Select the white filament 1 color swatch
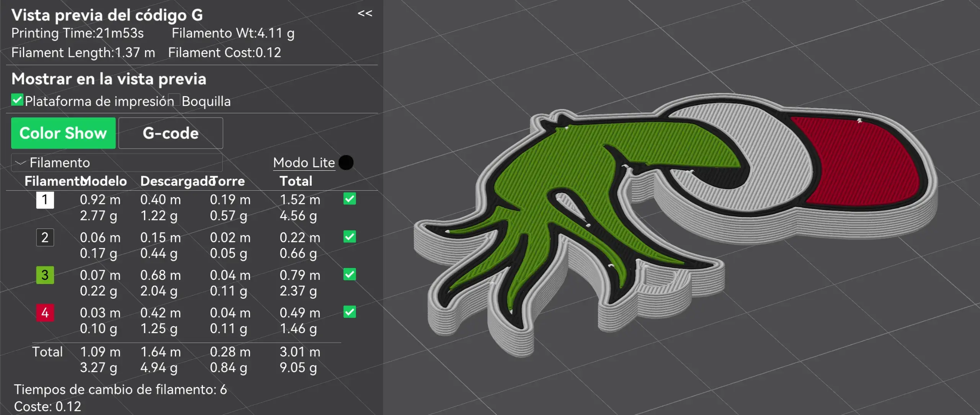The image size is (980, 415). 45,200
